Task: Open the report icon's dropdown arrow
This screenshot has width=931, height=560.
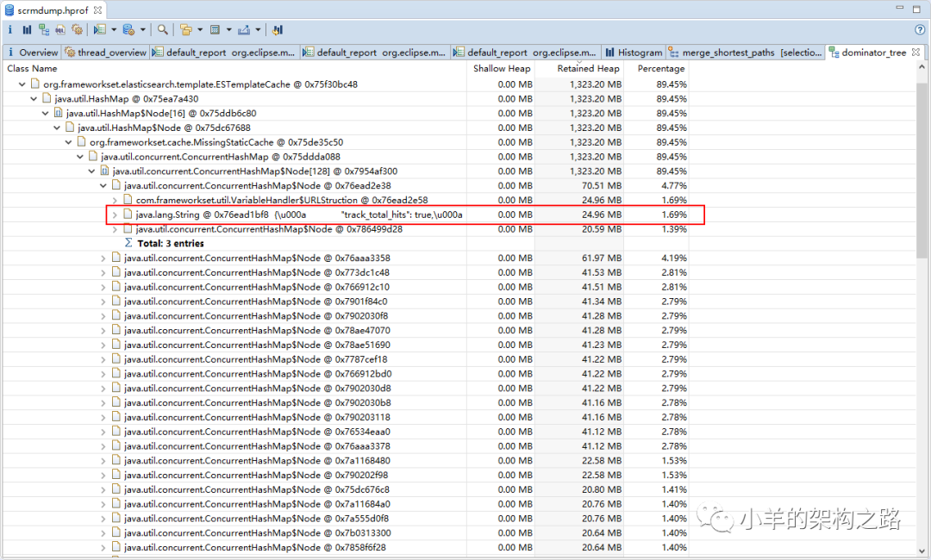Action: [114, 29]
